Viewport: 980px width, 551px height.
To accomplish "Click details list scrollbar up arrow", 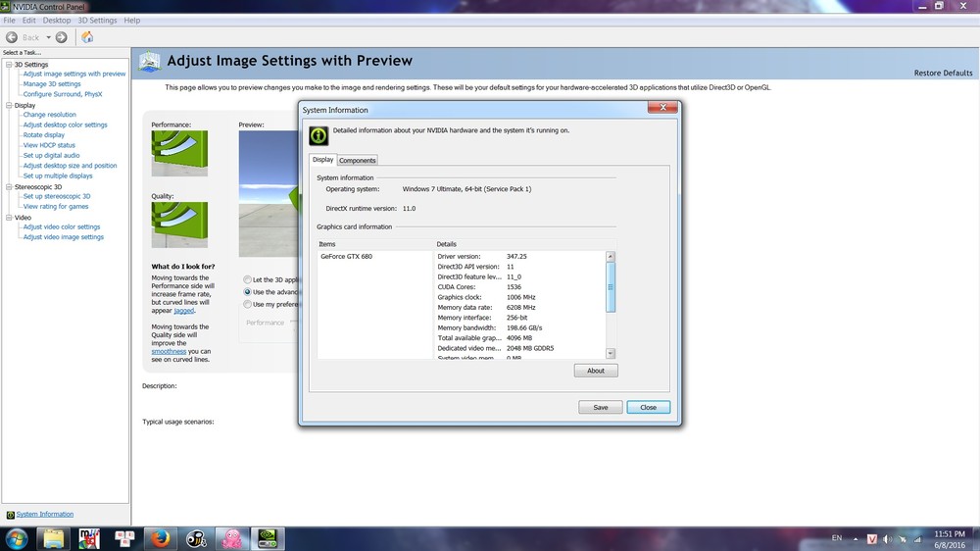I will point(611,257).
